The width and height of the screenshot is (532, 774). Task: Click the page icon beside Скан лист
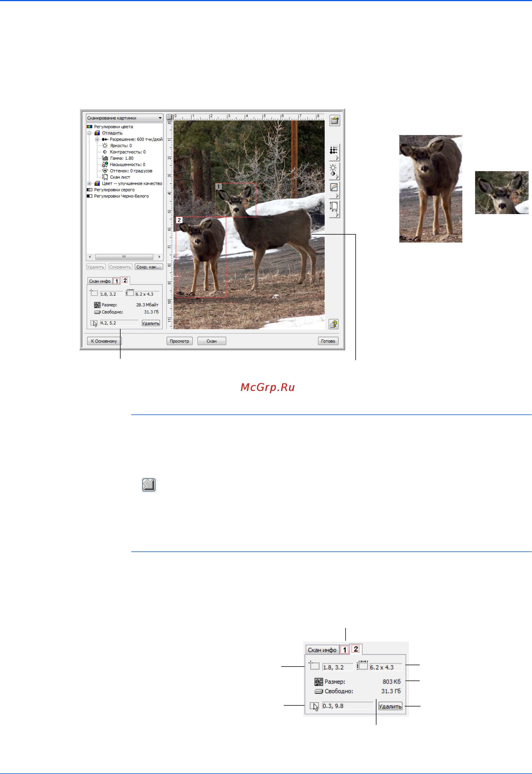point(105,177)
